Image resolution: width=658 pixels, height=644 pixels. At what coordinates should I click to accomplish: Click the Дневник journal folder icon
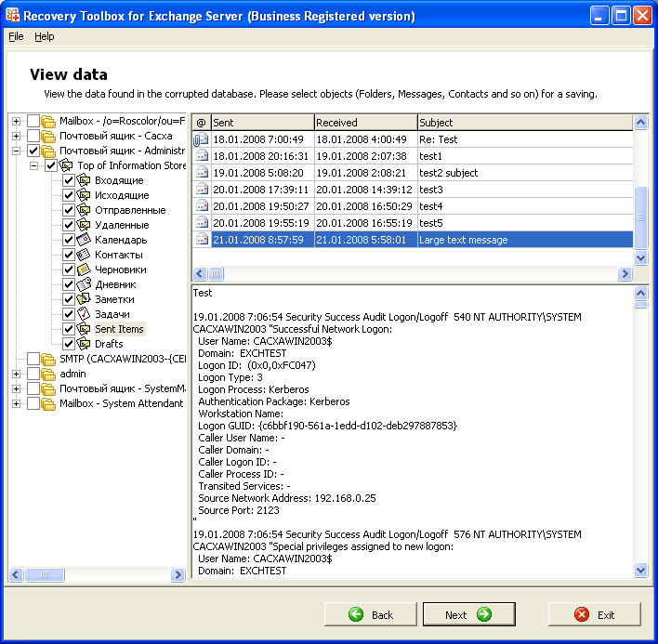coord(84,284)
